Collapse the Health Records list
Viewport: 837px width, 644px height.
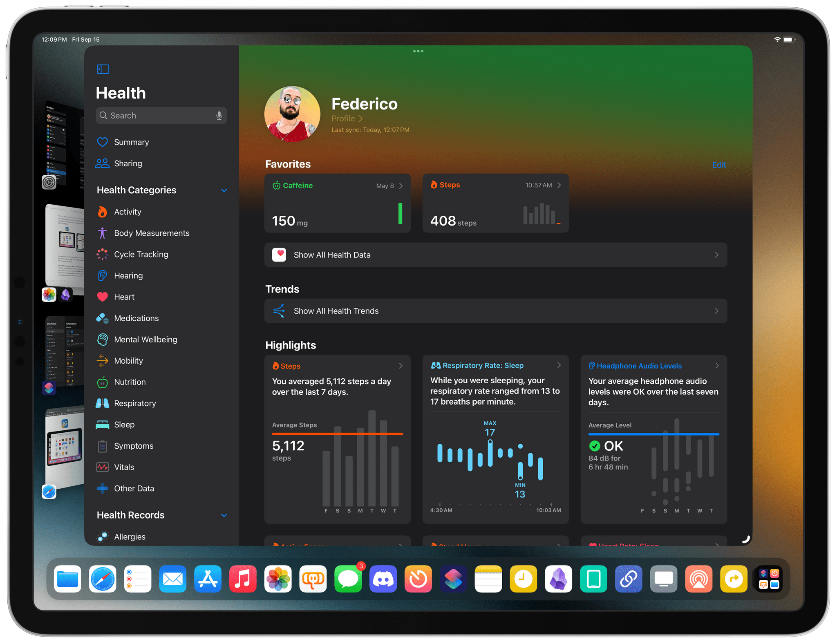coord(224,515)
